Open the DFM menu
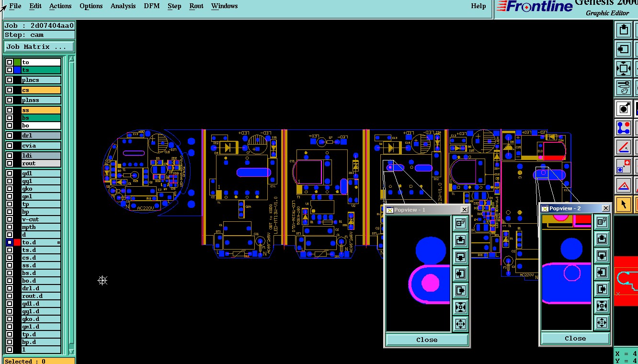Image resolution: width=638 pixels, height=364 pixels. (x=152, y=6)
